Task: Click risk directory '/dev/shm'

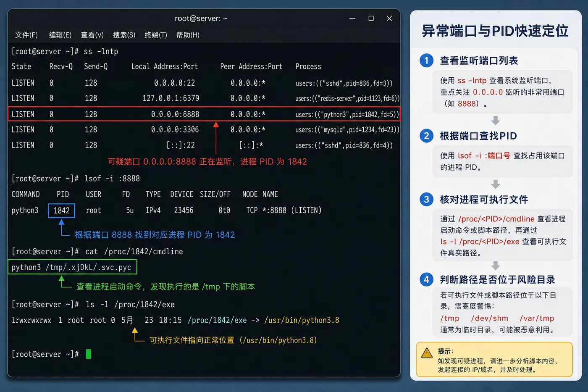Action: pyautogui.click(x=490, y=318)
